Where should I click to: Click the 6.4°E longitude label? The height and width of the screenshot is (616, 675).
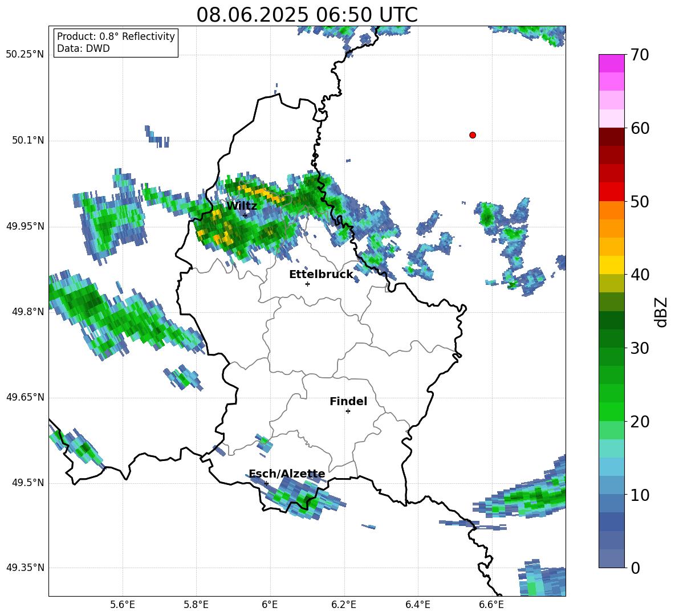[417, 605]
